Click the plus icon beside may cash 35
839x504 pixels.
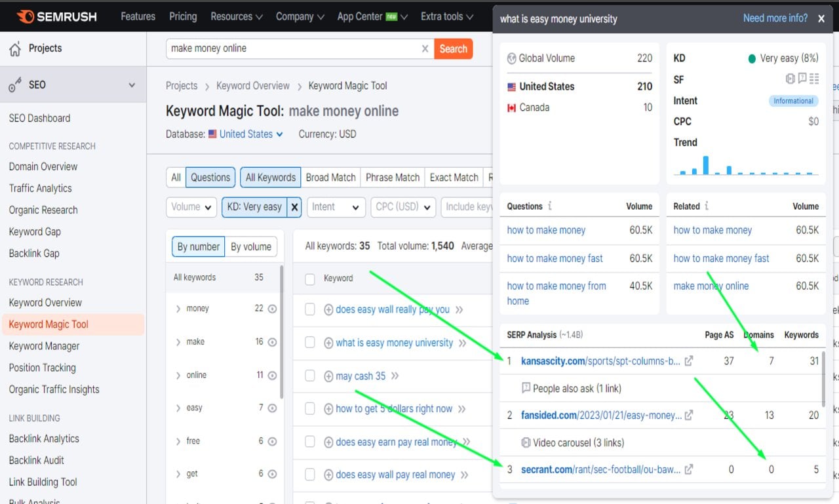point(328,376)
